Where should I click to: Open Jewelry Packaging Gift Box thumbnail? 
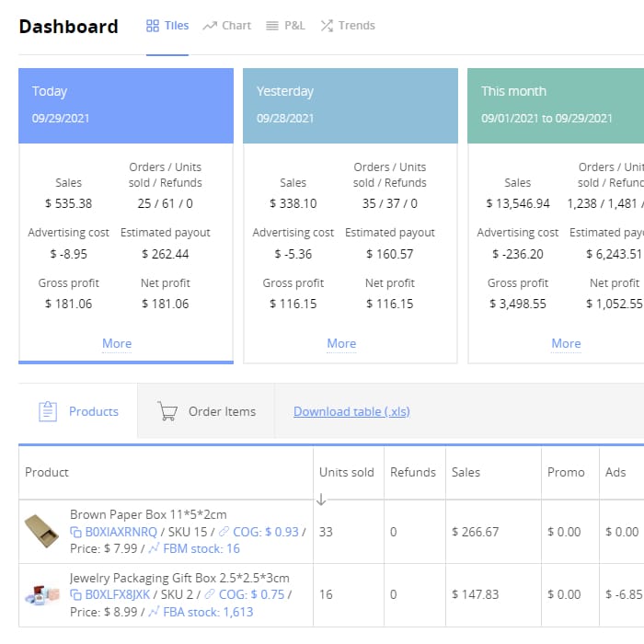[x=42, y=594]
